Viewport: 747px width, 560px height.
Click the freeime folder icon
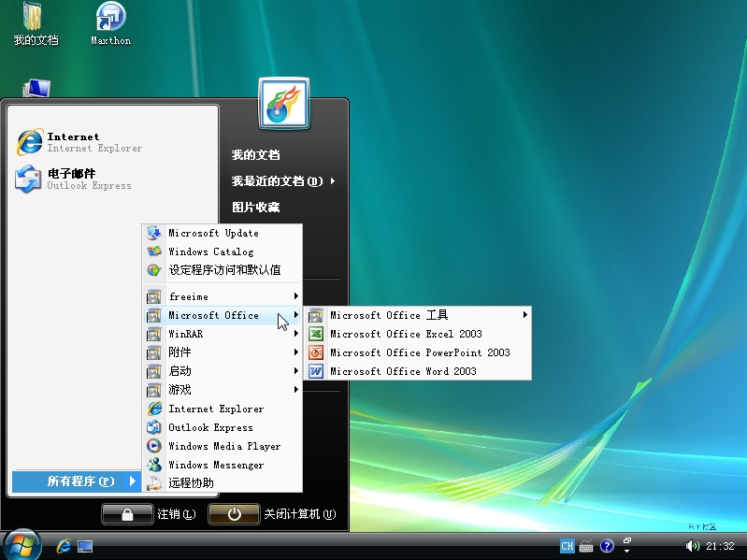tap(154, 296)
